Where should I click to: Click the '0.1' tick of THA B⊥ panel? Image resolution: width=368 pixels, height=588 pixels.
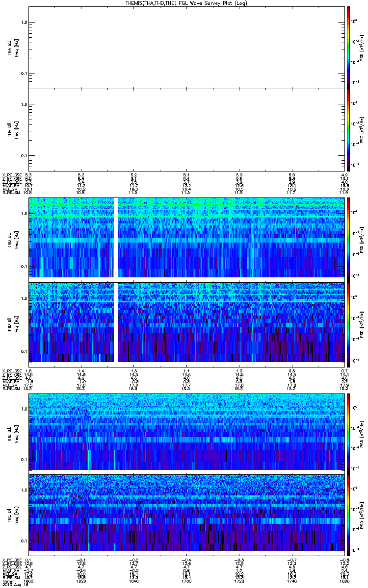pos(24,73)
